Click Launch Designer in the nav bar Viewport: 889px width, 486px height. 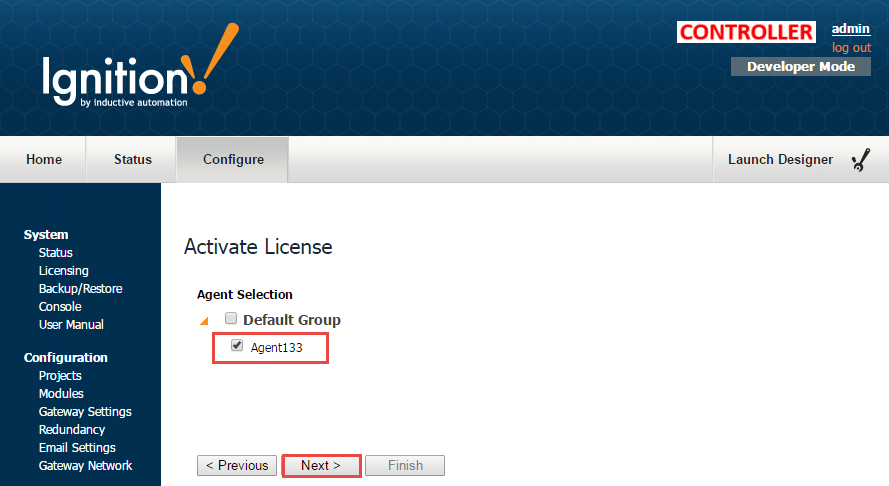[x=780, y=159]
